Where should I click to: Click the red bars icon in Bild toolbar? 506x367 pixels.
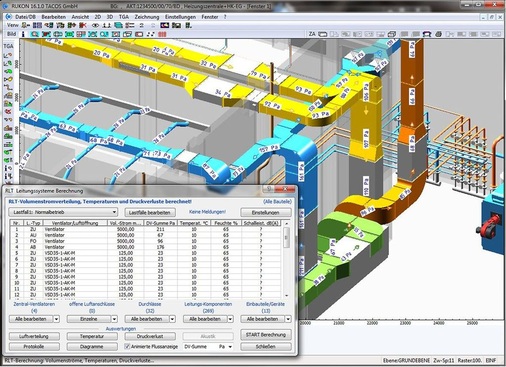[x=162, y=34]
